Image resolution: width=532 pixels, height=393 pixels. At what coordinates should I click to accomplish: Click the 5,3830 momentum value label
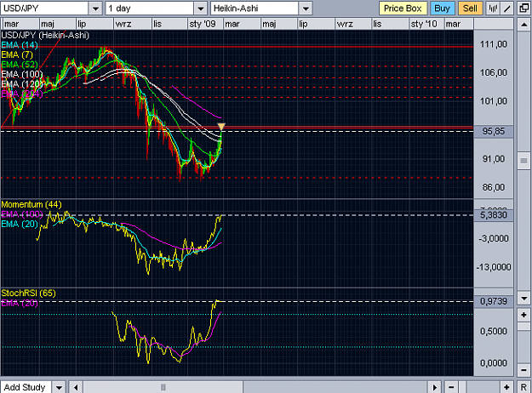point(494,215)
